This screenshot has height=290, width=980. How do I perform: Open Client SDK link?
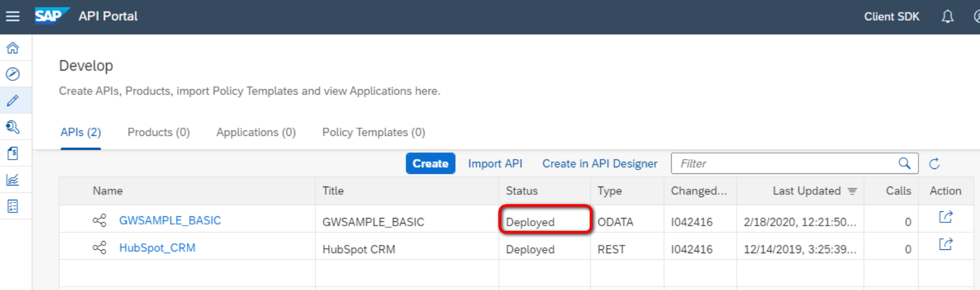click(x=891, y=17)
